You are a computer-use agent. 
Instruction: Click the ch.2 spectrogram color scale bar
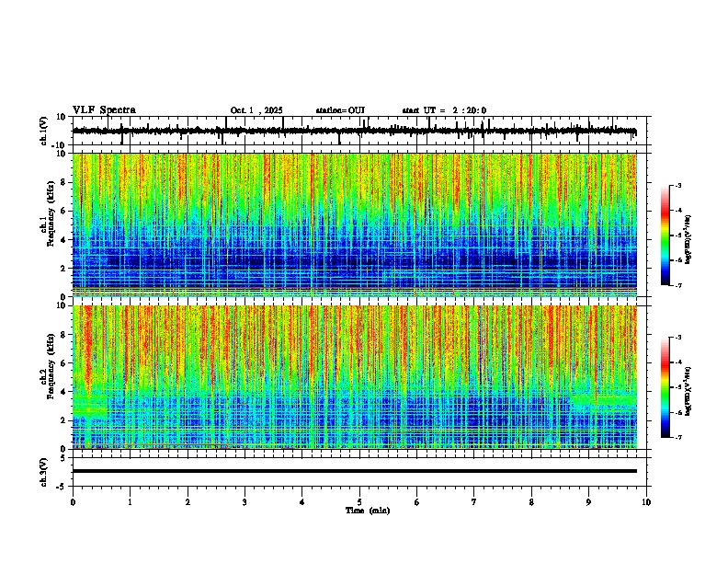665,387
